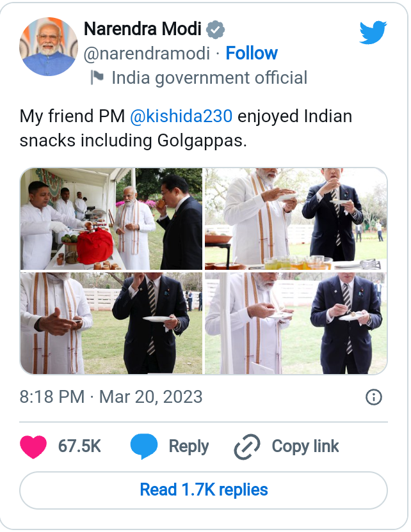Screen dimensions: 411x532
Task: Follow Narendra Modi's account
Action: tap(252, 54)
